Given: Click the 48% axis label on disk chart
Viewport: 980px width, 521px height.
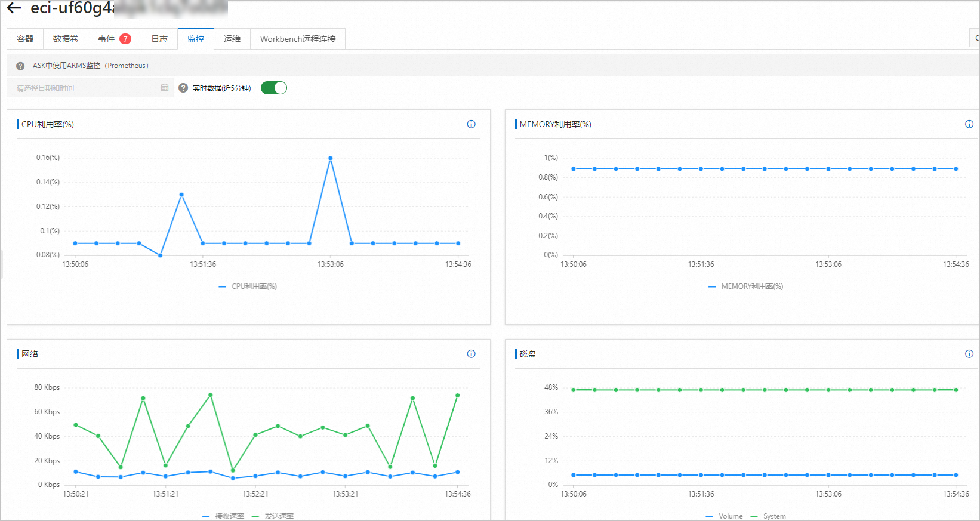Looking at the screenshot, I should pos(551,387).
